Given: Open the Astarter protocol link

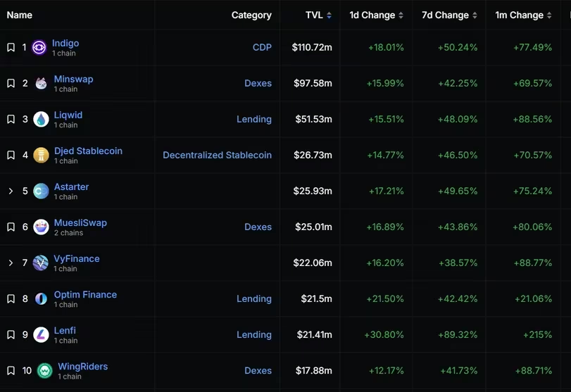Looking at the screenshot, I should point(71,186).
